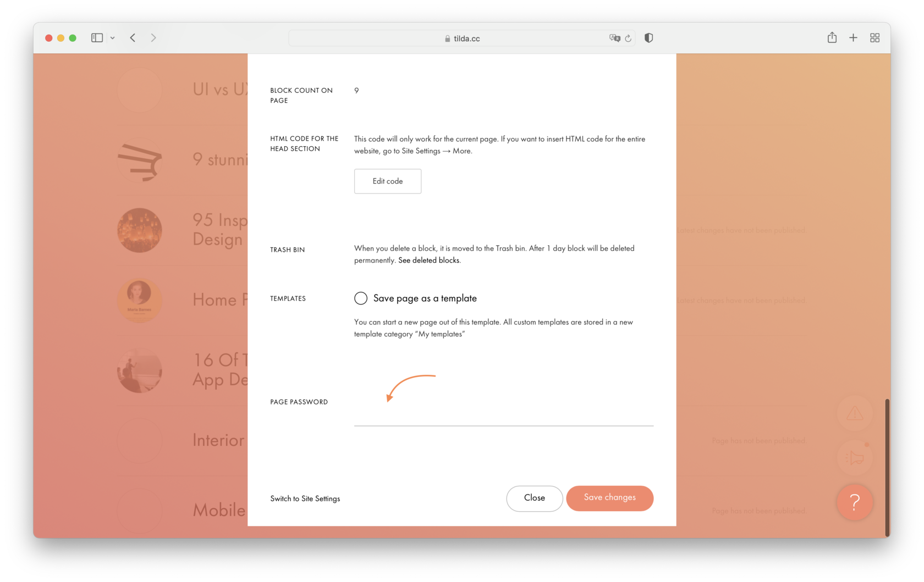Open the '16 Of T… App De…' page thumbnail
This screenshot has height=582, width=924.
coord(140,370)
